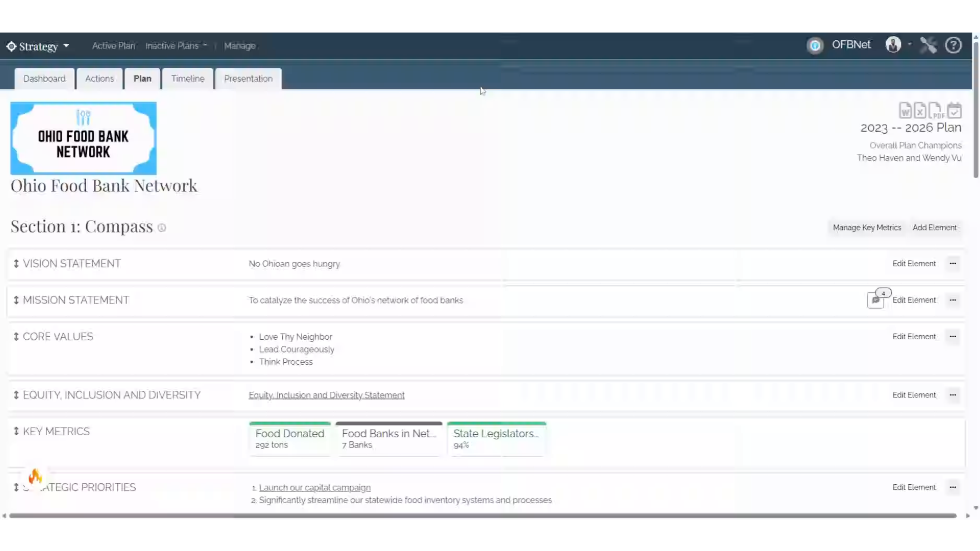Viewport: 980px width, 551px height.
Task: Select the Plan tab
Action: [142, 79]
